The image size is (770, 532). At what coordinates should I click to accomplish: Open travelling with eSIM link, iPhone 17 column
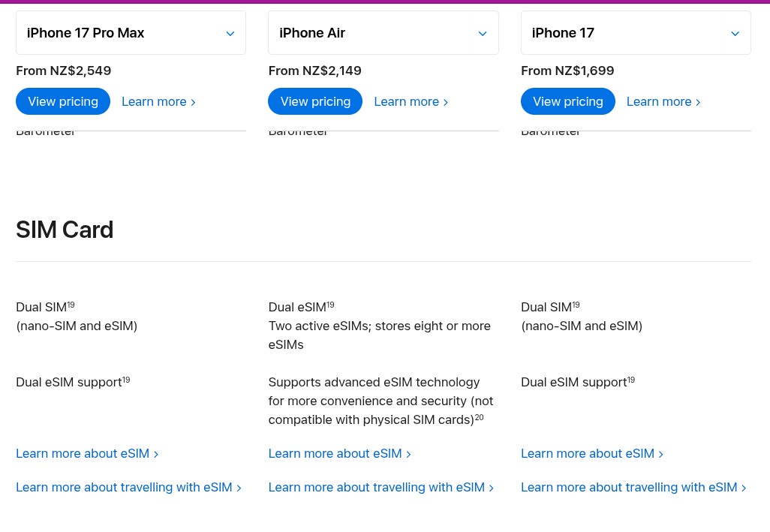click(633, 487)
